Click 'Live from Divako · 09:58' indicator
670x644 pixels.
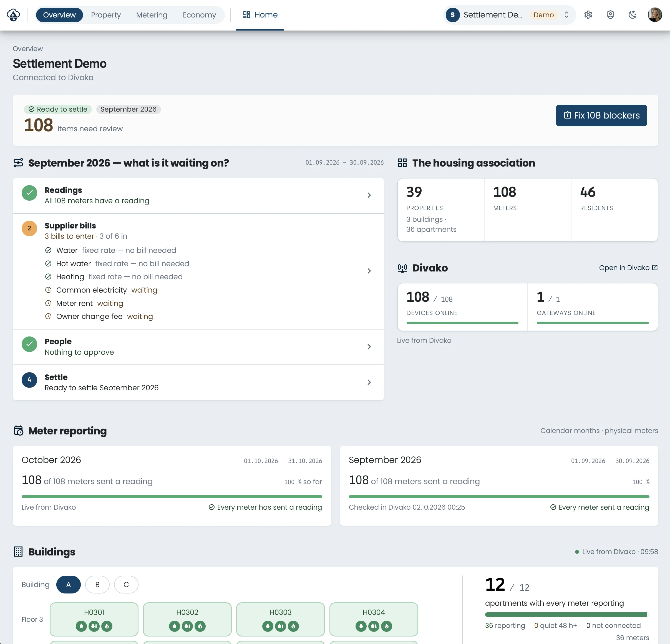pos(616,552)
